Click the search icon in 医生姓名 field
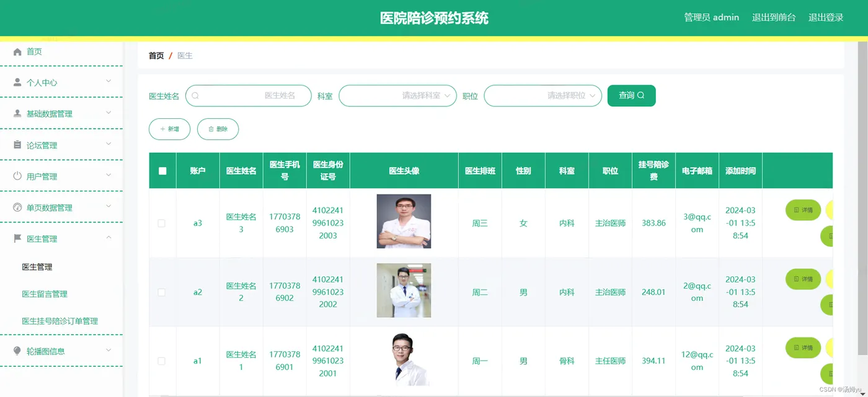Image resolution: width=868 pixels, height=397 pixels. point(195,96)
